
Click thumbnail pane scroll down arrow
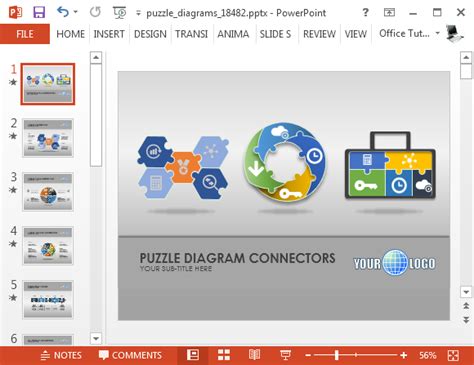96,339
